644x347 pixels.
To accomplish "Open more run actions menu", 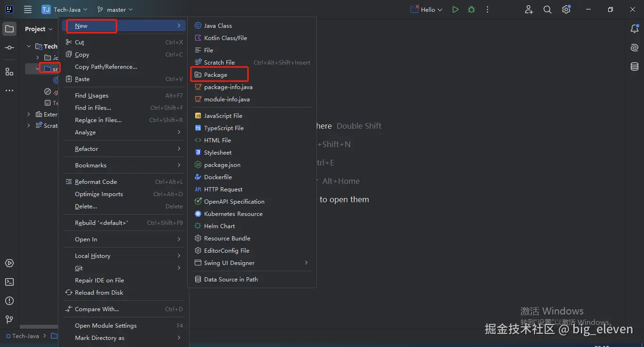I will point(487,9).
